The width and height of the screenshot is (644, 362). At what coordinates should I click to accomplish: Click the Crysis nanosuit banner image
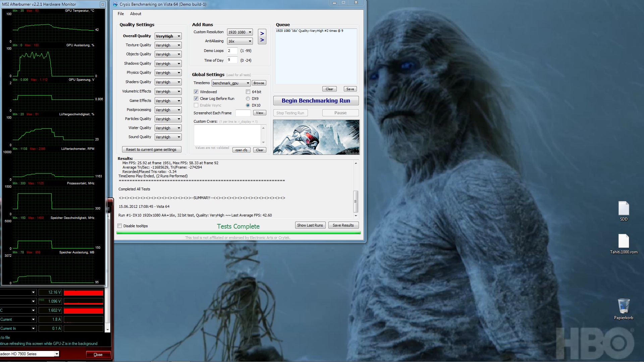(x=316, y=137)
